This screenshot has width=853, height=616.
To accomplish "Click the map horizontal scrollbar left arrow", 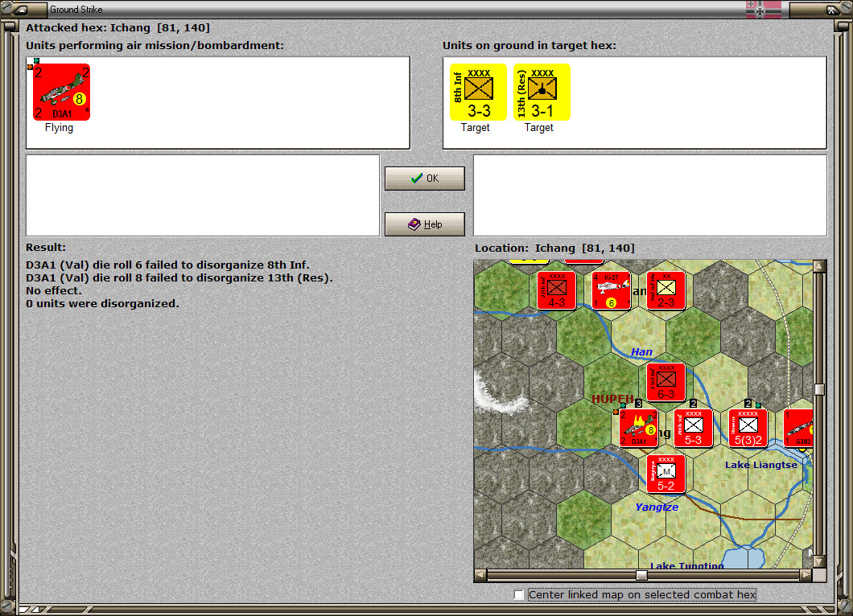I will [480, 575].
